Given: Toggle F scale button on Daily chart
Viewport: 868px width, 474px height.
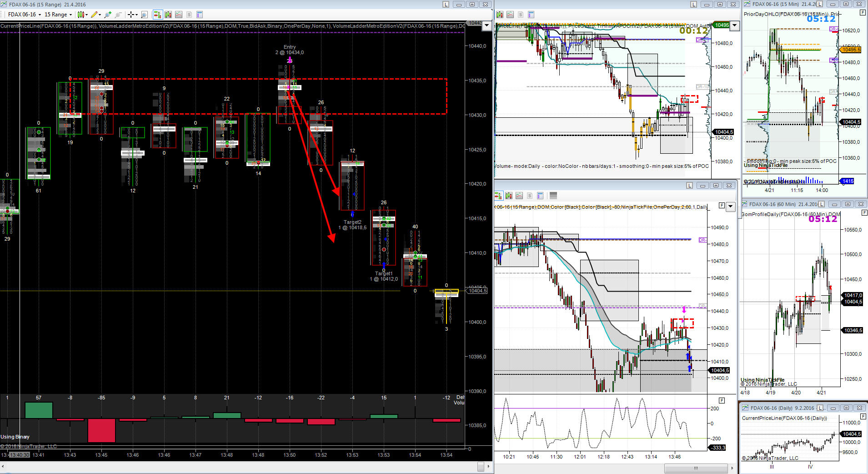Looking at the screenshot, I should [863, 416].
